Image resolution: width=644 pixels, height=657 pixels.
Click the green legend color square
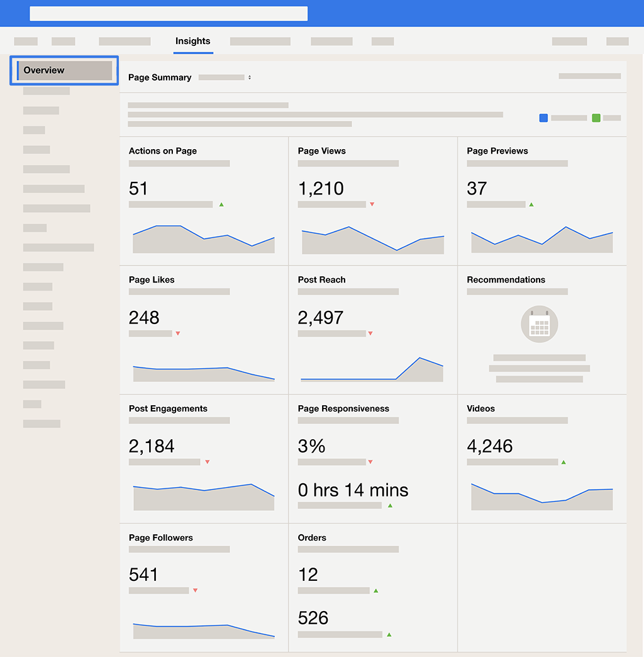(596, 118)
